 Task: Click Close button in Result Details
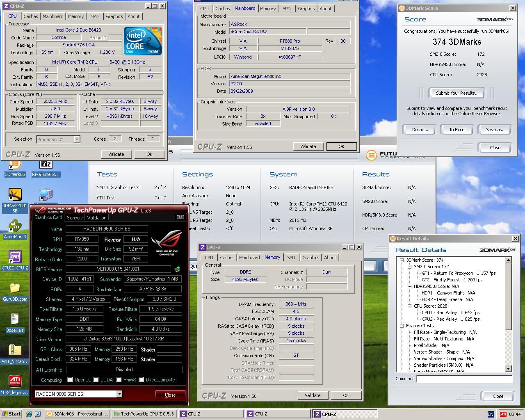click(x=498, y=396)
